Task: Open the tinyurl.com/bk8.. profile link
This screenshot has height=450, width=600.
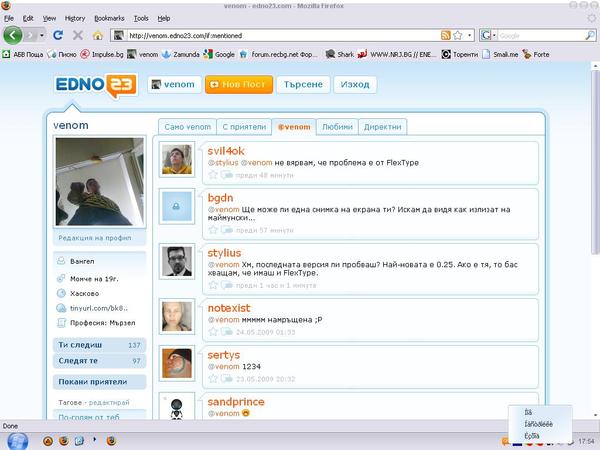Action: tap(99, 308)
